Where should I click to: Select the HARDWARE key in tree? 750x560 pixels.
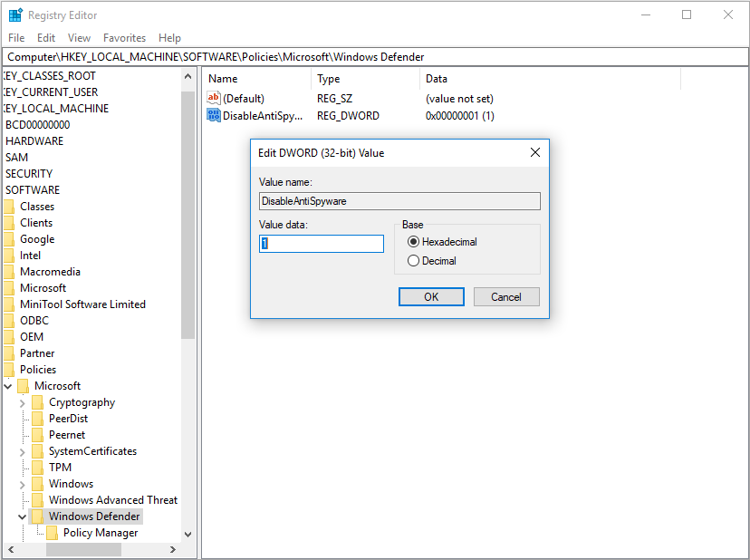(x=34, y=141)
